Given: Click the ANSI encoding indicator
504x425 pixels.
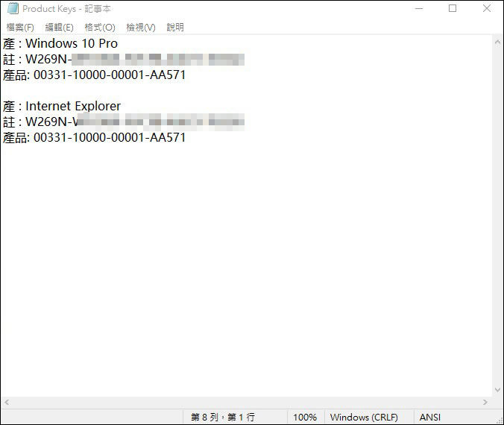Looking at the screenshot, I should click(x=430, y=418).
